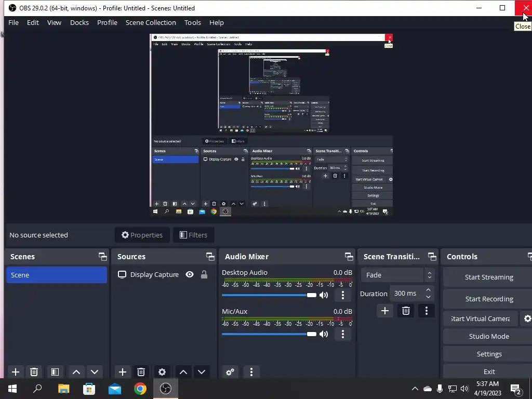Open Windows search from taskbar
The width and height of the screenshot is (532, 399).
[37, 389]
